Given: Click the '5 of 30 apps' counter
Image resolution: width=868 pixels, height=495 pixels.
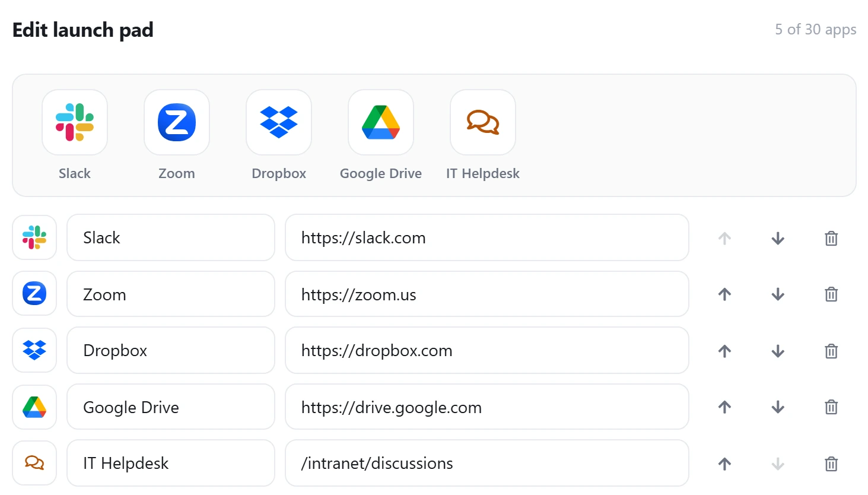Looking at the screenshot, I should pos(815,30).
